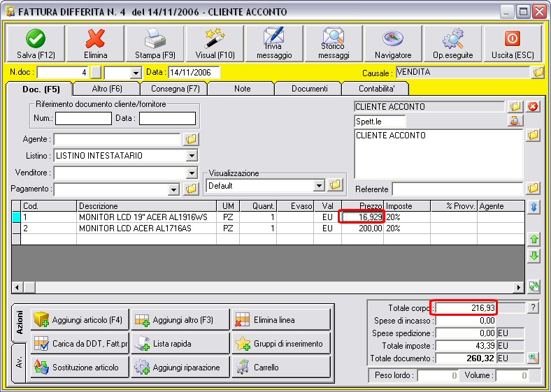Move row up with green arrow
The width and height of the screenshot is (551, 392).
(534, 239)
